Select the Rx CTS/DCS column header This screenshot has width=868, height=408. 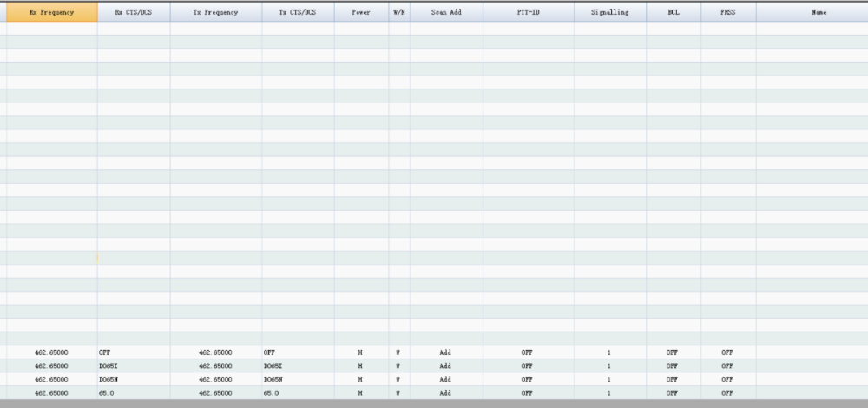133,13
